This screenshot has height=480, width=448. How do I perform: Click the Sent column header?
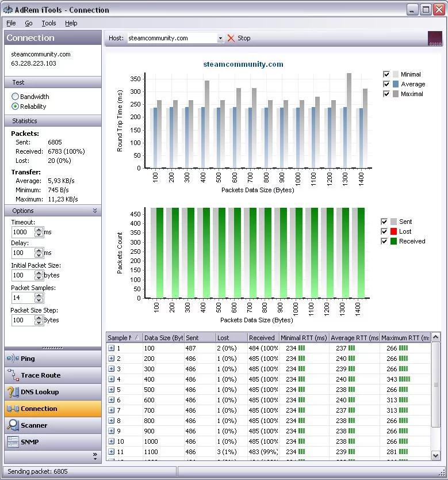(x=199, y=338)
